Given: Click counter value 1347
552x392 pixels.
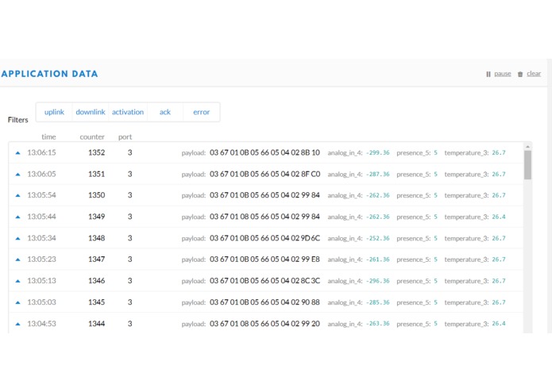Looking at the screenshot, I should coord(96,259).
